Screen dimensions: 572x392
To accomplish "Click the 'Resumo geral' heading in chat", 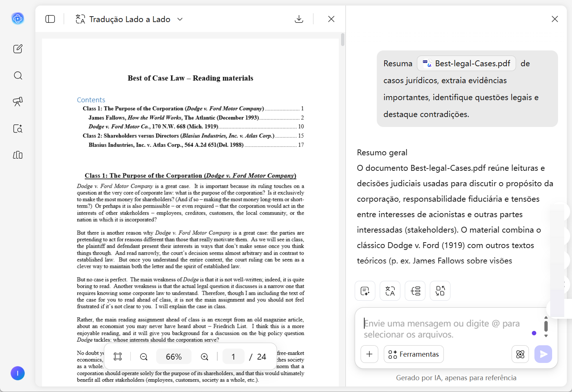I will pyautogui.click(x=382, y=152).
